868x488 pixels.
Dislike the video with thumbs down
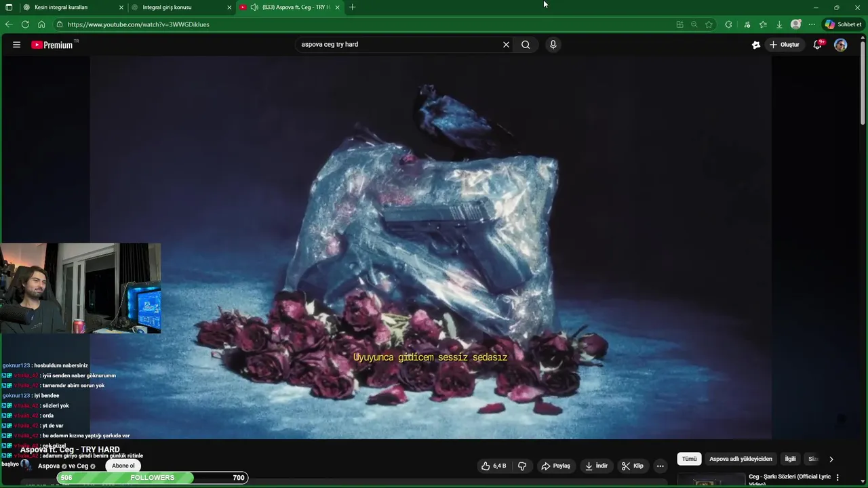[x=522, y=466]
